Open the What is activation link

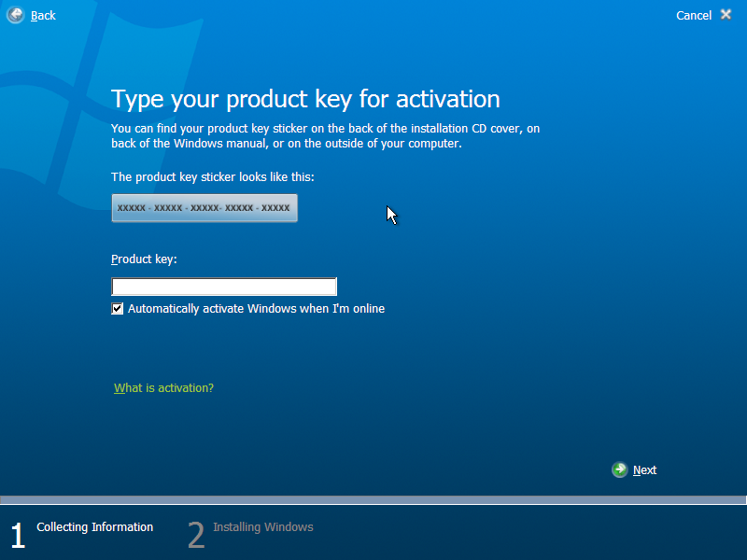click(163, 387)
